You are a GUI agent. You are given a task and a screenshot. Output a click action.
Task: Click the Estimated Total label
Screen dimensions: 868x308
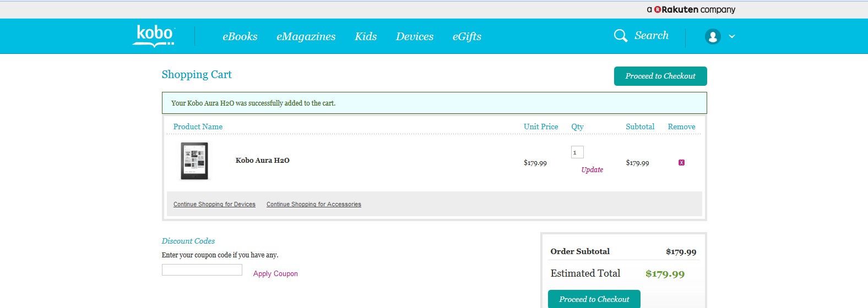[585, 273]
